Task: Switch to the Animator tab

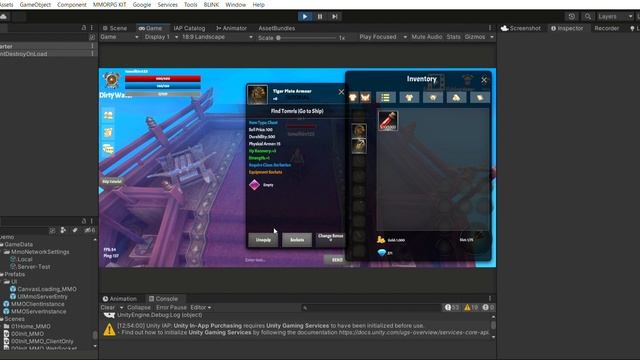Action: click(231, 28)
